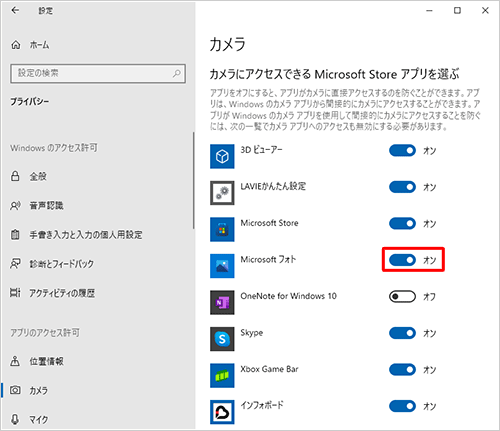Click the clipboard icon for 手書き入力
The image size is (500, 431).
pos(15,235)
